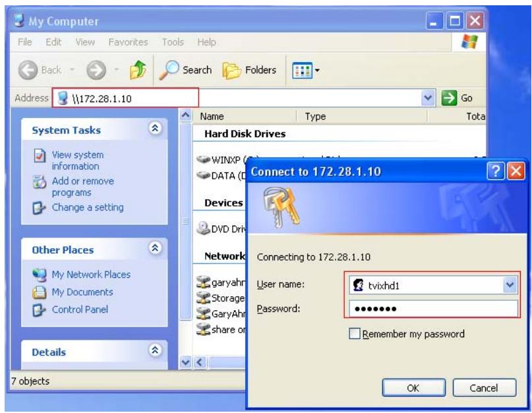Open the Forward history dropdown arrow

click(117, 70)
